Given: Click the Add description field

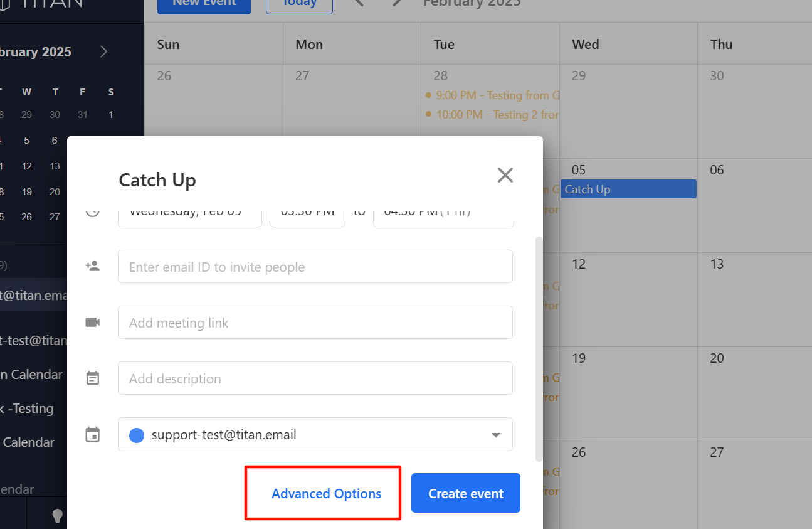Looking at the screenshot, I should 315,378.
